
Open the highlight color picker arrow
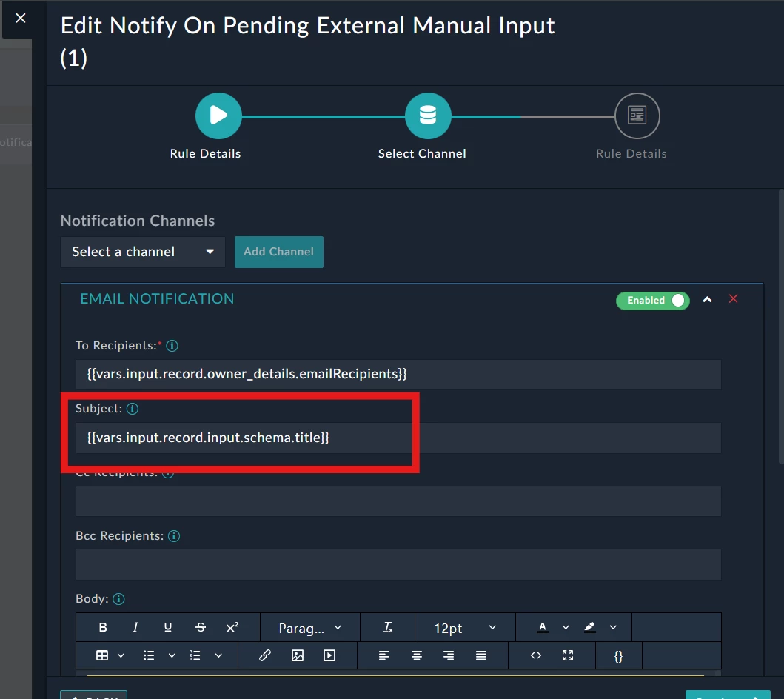coord(613,627)
